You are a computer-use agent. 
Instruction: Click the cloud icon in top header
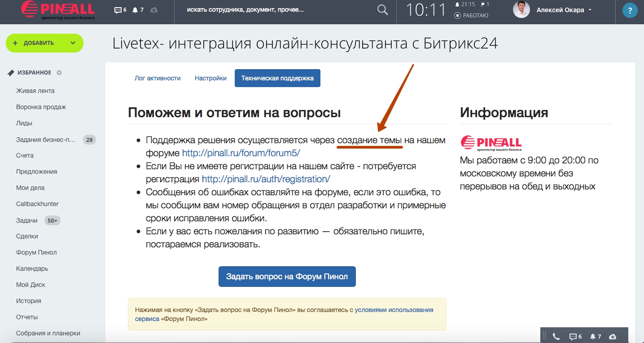pyautogui.click(x=154, y=10)
